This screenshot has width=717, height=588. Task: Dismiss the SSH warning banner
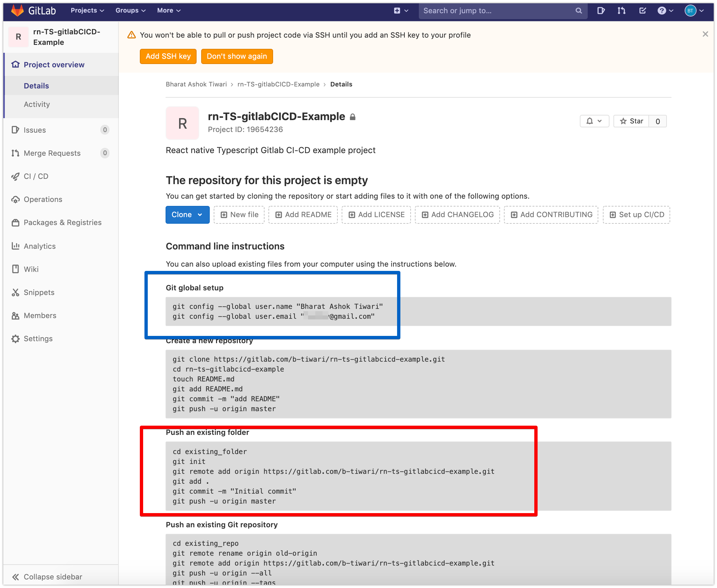705,34
